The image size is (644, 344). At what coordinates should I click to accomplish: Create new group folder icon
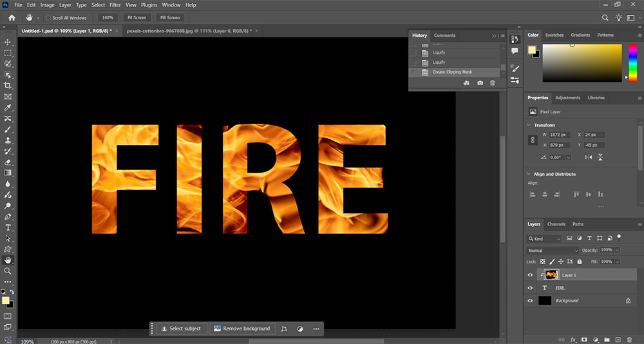coord(606,340)
